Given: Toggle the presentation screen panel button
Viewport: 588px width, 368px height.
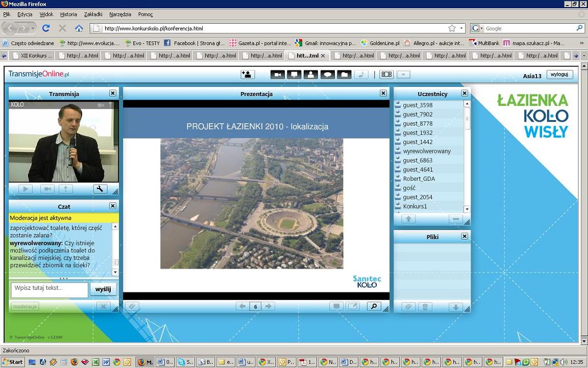Looking at the screenshot, I should point(294,74).
